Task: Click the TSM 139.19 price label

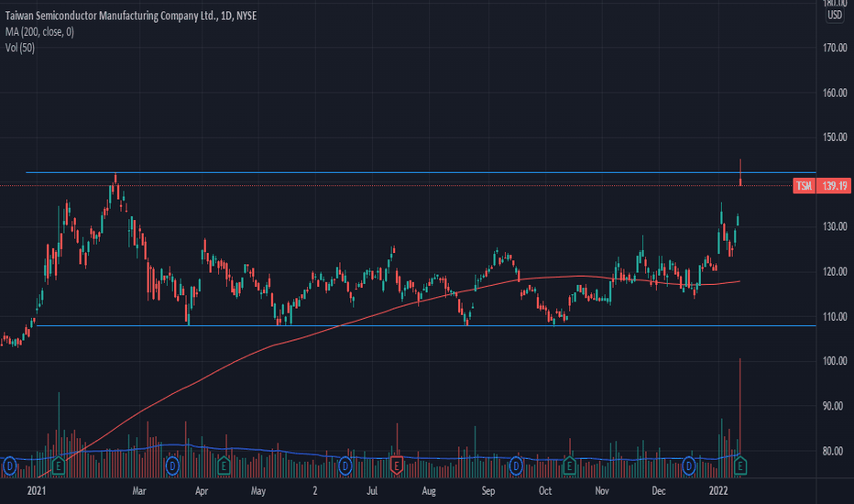Action: [x=821, y=186]
